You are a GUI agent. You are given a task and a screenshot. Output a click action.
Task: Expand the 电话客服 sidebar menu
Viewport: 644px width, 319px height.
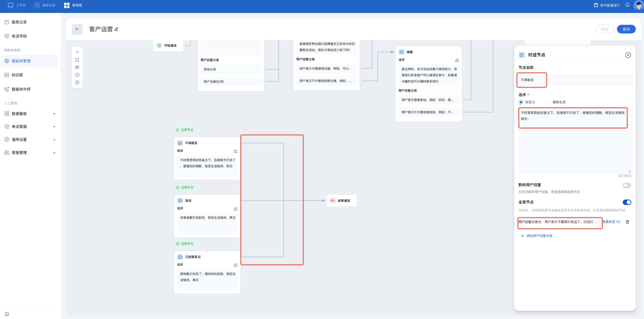coord(30,127)
